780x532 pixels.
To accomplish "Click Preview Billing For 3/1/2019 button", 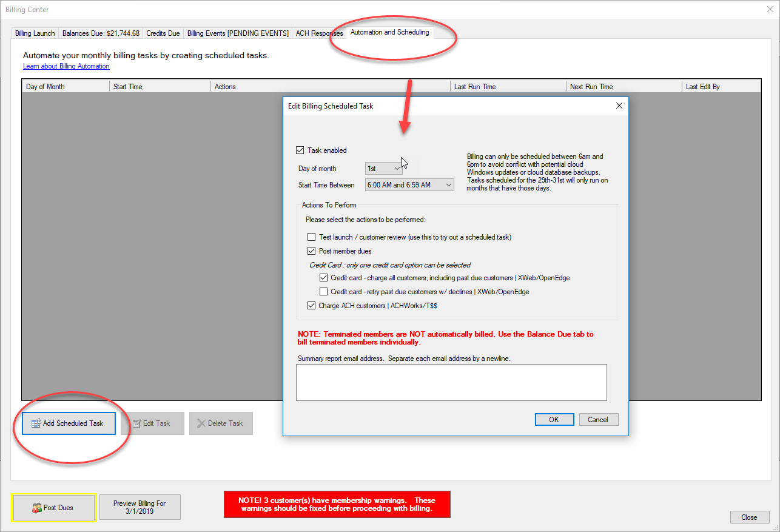I will coord(140,508).
